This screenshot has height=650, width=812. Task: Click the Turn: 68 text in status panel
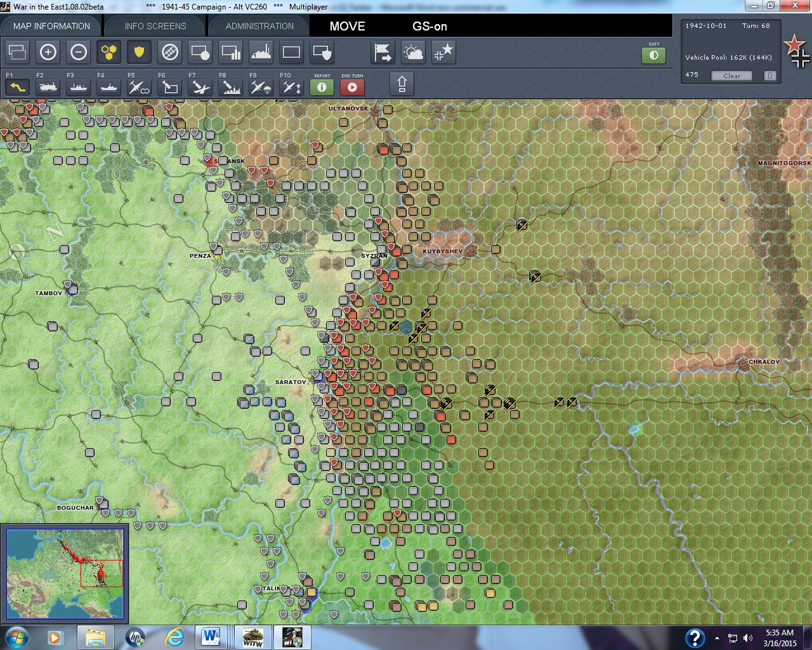pos(756,26)
